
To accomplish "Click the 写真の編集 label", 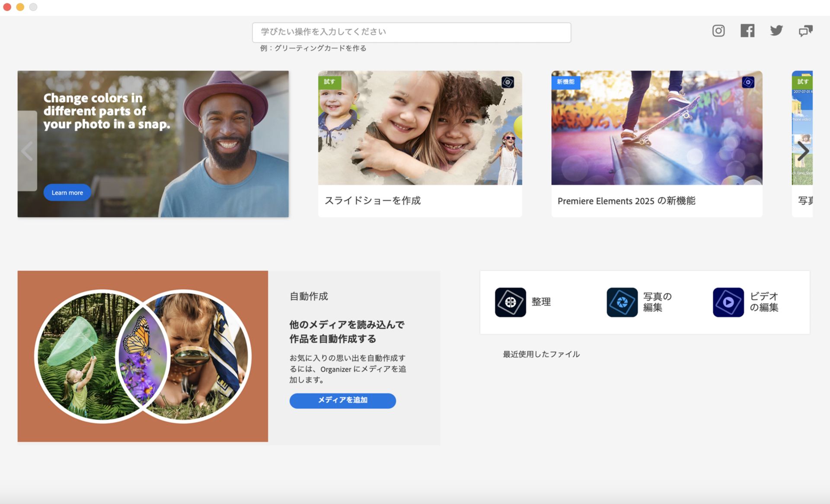I will 657,302.
